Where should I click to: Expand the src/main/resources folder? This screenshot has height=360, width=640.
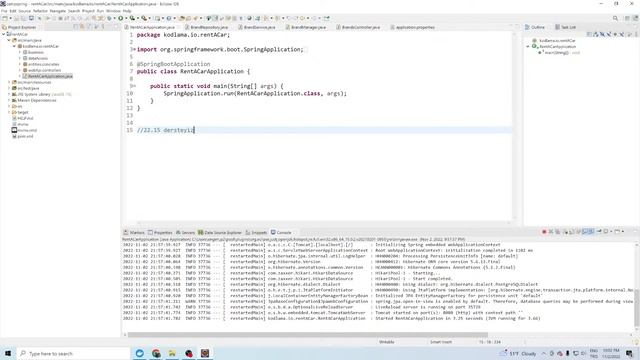click(x=9, y=82)
